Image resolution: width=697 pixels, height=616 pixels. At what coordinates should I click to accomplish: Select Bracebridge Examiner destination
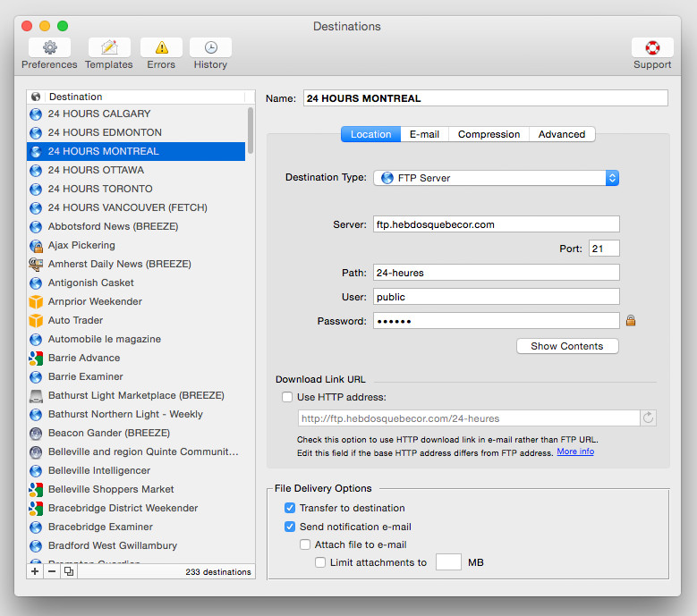point(136,527)
